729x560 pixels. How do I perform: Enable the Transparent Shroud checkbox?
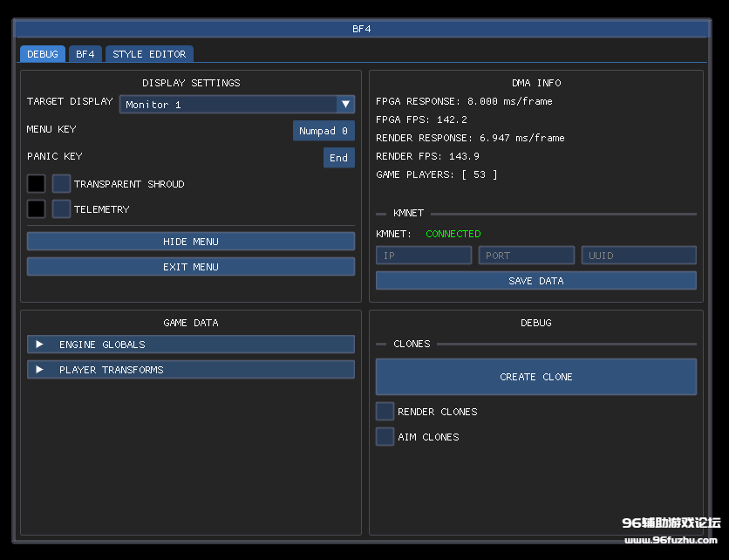(61, 184)
